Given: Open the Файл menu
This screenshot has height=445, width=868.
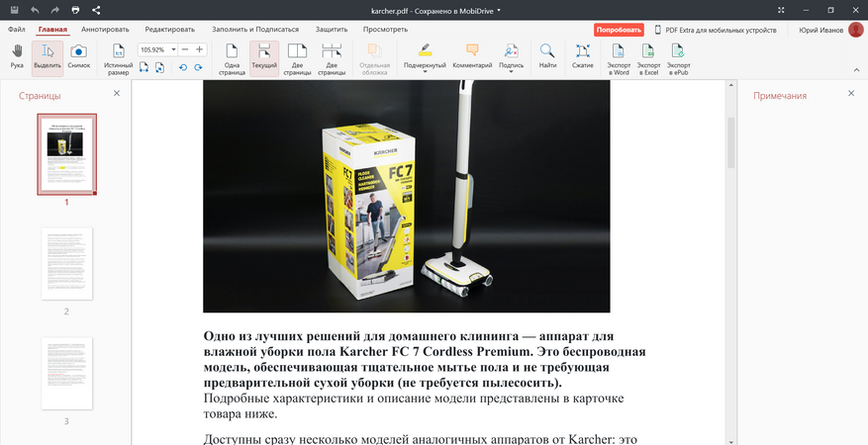Looking at the screenshot, I should pos(17,30).
